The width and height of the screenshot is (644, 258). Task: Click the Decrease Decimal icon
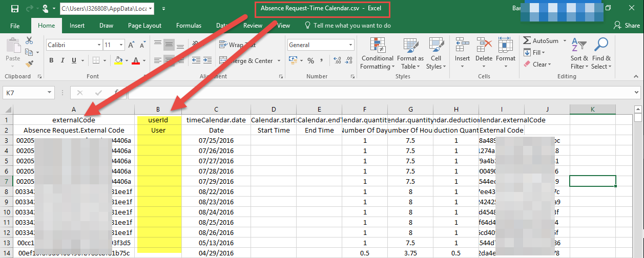pyautogui.click(x=350, y=60)
